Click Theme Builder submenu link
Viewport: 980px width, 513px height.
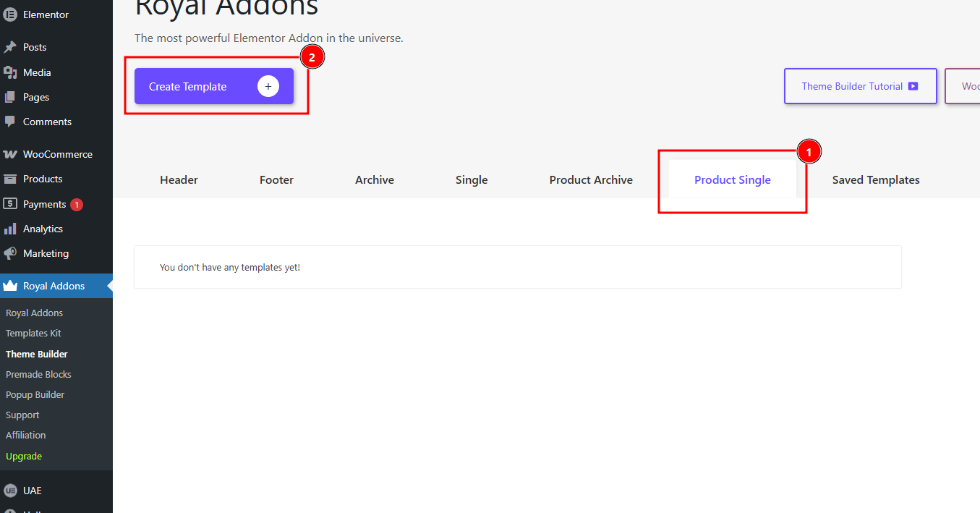coord(37,354)
